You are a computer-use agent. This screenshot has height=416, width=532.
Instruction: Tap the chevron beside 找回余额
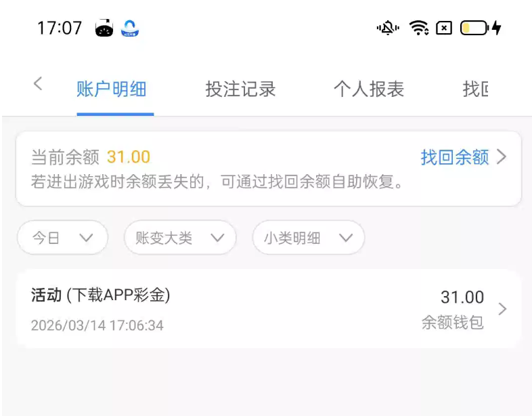(x=502, y=157)
